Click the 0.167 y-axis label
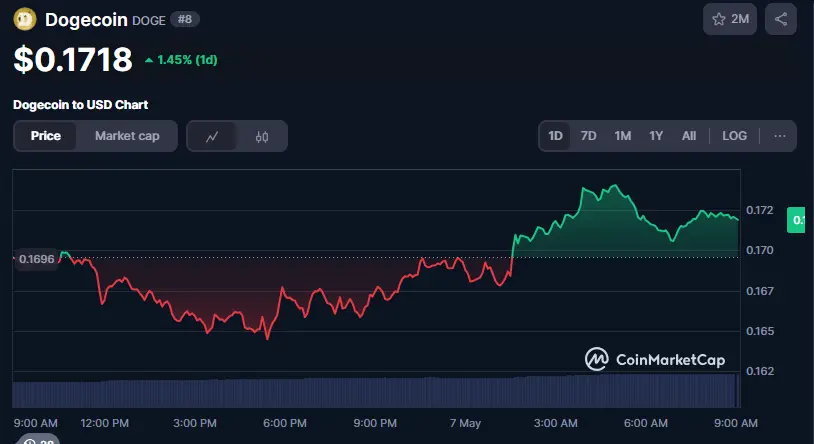This screenshot has height=444, width=814. pyautogui.click(x=759, y=291)
